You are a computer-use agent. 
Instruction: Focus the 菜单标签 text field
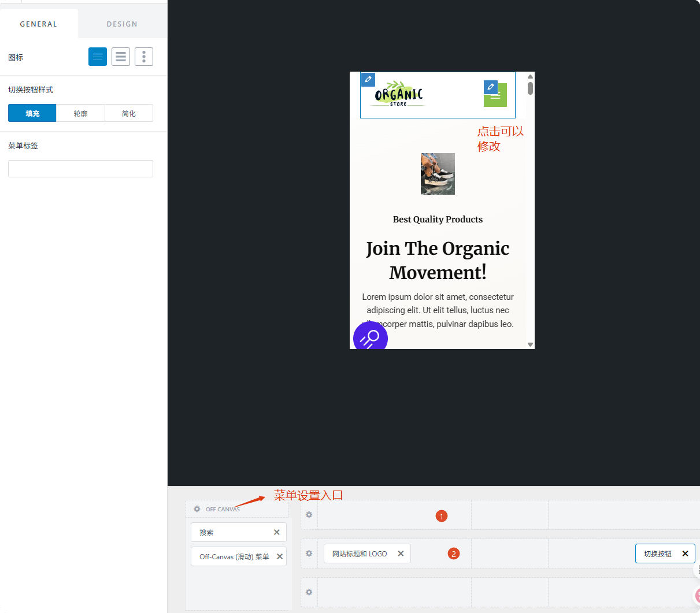pos(80,169)
